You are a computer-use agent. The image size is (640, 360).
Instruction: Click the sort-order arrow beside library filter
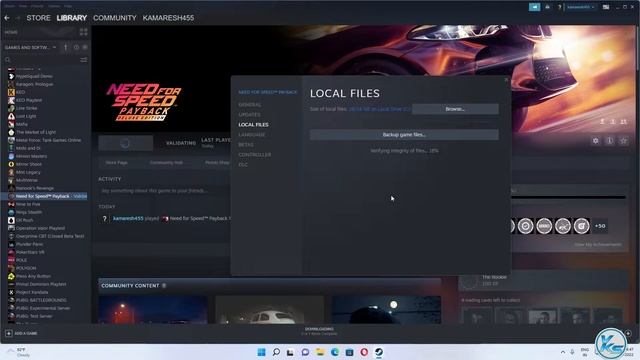(x=66, y=47)
